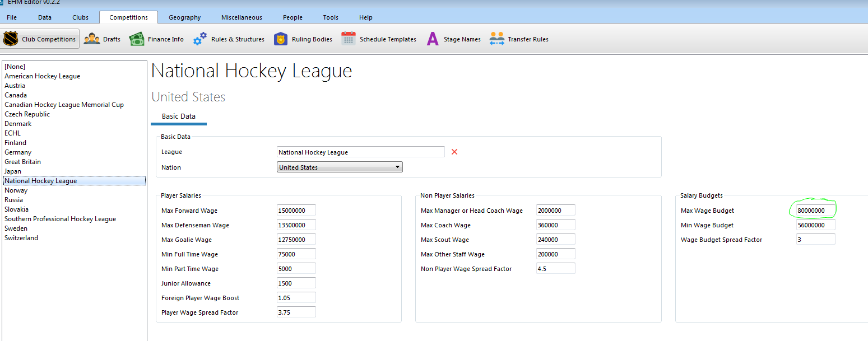The height and width of the screenshot is (341, 868).
Task: Select Denmark in the list
Action: point(74,124)
